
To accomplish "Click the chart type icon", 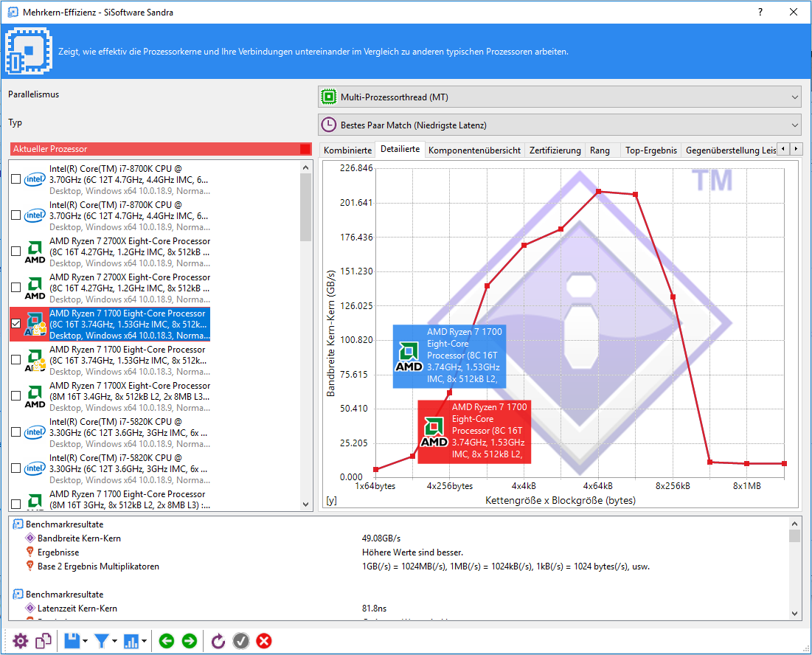I will (x=131, y=641).
